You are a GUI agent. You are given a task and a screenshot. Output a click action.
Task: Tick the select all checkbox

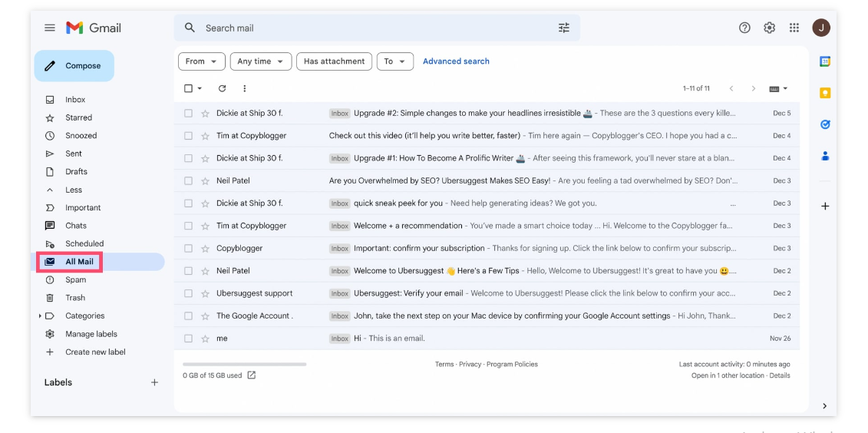pos(188,88)
